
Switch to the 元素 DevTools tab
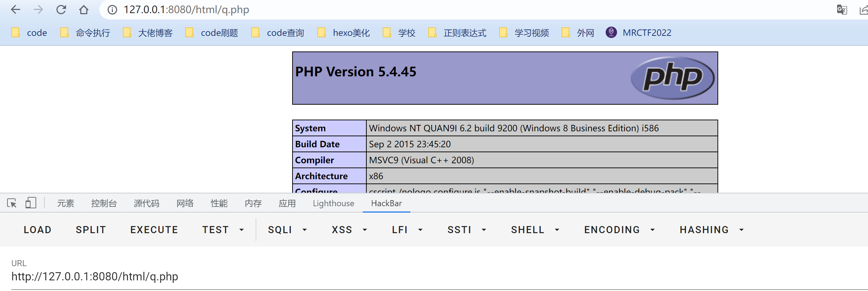(x=66, y=203)
